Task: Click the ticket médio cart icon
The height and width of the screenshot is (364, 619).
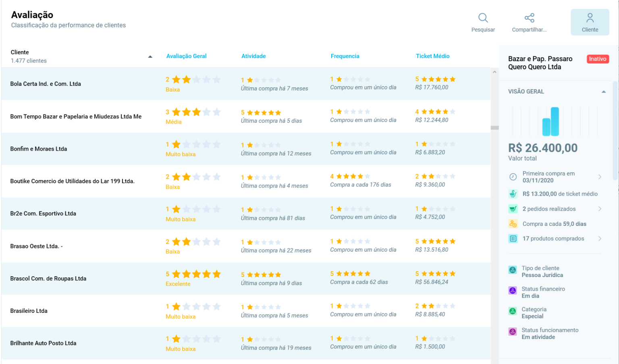Action: [x=513, y=194]
